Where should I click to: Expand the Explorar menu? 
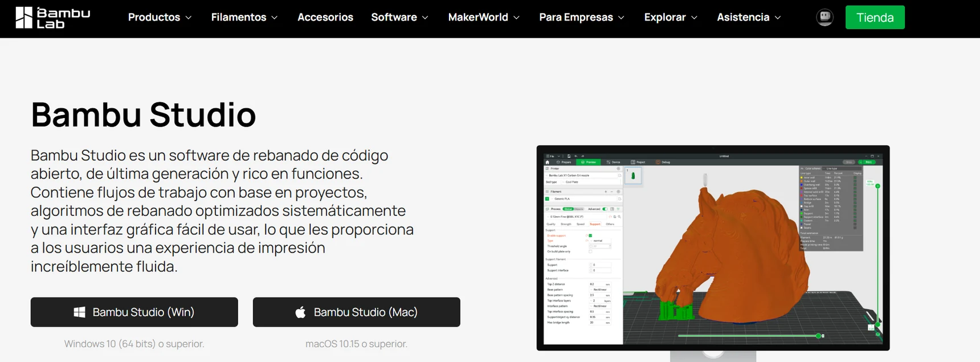pyautogui.click(x=671, y=17)
